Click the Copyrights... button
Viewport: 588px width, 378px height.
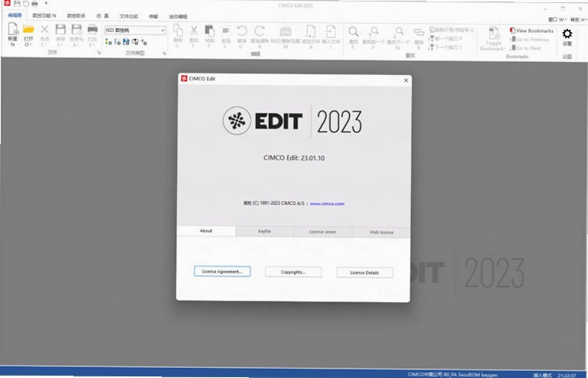(293, 272)
